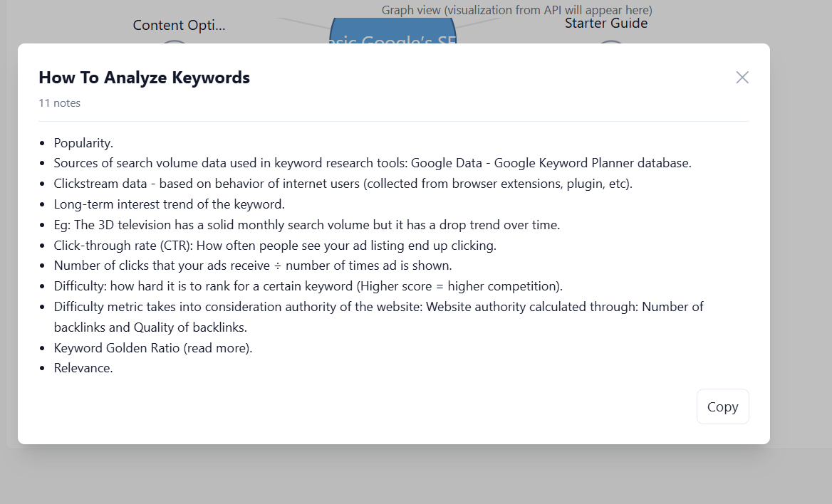Select the Keyword Golden Ratio note
Screen dimensions: 832x504
pyautogui.click(x=153, y=348)
